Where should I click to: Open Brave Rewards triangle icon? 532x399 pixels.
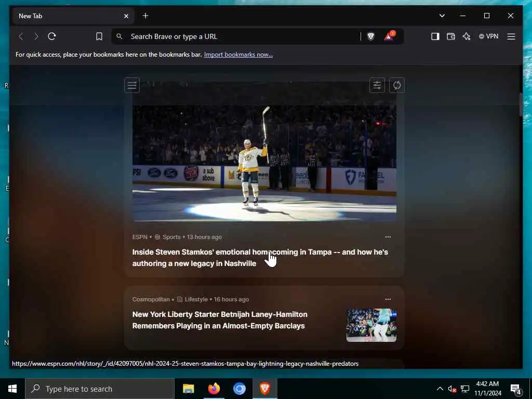(389, 36)
